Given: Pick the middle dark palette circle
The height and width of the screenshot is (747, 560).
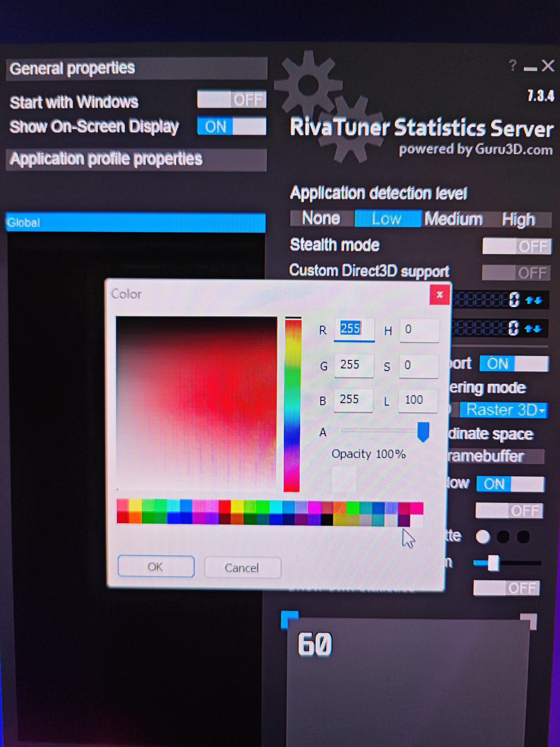Looking at the screenshot, I should [x=503, y=537].
